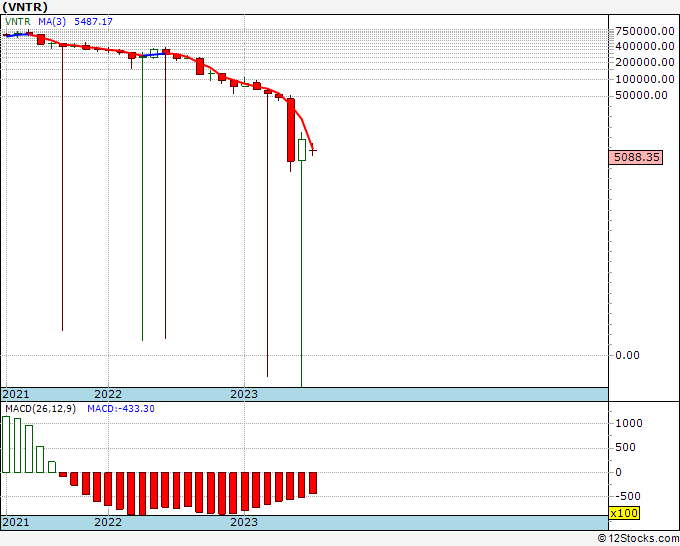Viewport: 680px width, 546px height.
Task: Click the x100 multiplier badge
Action: pos(624,513)
